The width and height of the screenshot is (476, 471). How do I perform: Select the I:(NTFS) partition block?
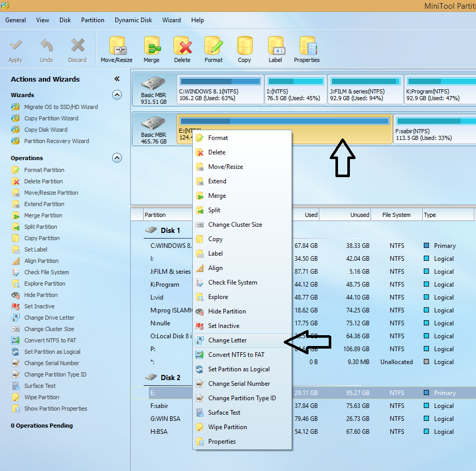(x=296, y=89)
